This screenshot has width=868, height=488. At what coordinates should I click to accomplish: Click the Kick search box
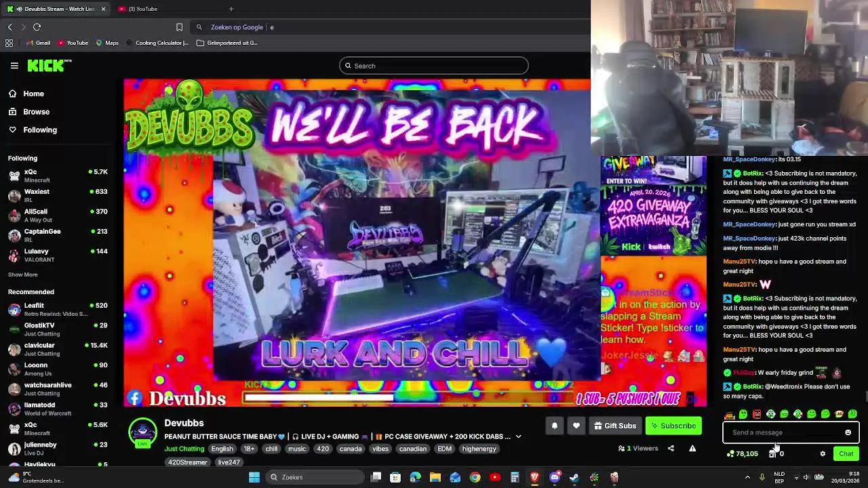pyautogui.click(x=434, y=66)
